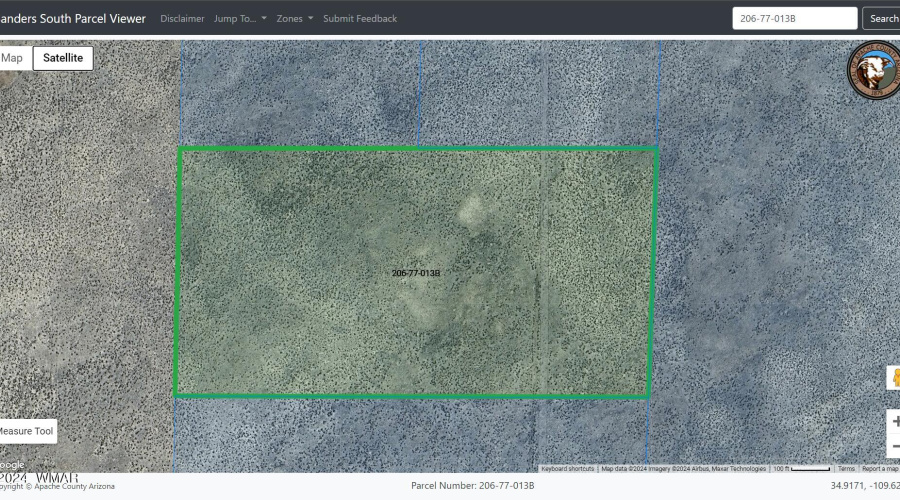Open the Disclaimer link
Screen dimensions: 900x500
click(x=182, y=18)
